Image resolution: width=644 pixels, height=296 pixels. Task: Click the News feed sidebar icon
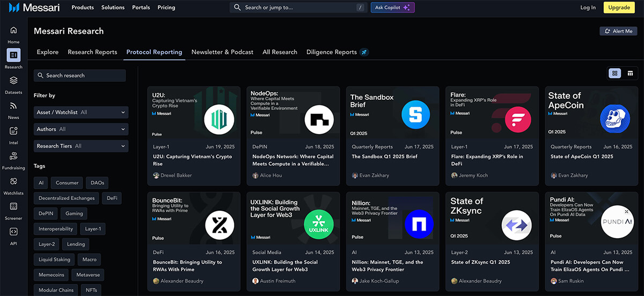point(13,106)
